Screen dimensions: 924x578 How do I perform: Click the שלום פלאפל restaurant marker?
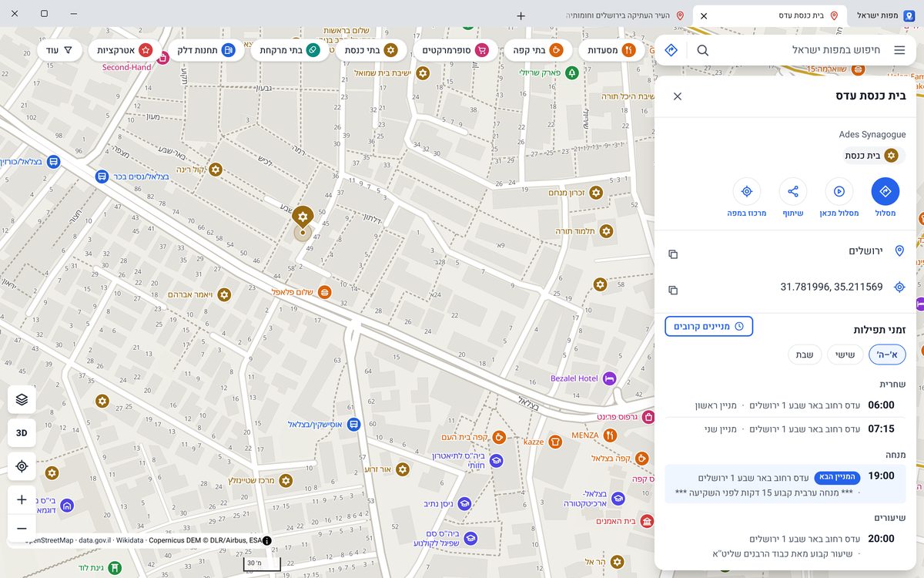pyautogui.click(x=324, y=292)
